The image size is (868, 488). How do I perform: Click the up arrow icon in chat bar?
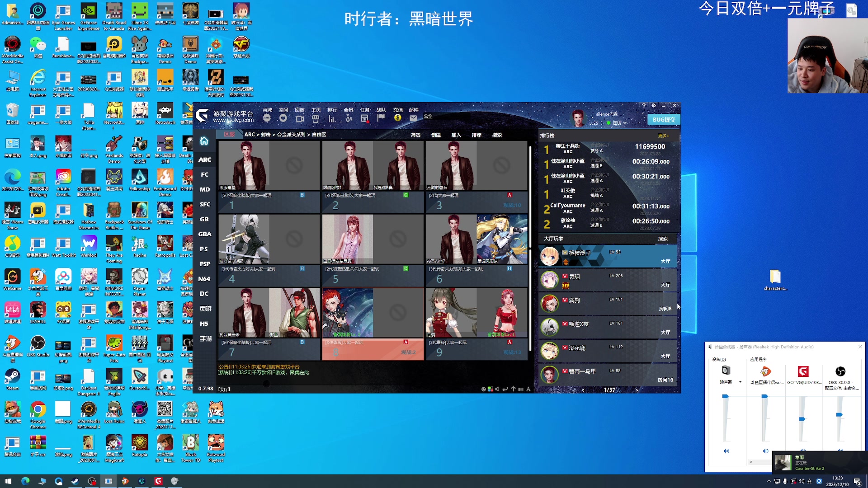pyautogui.click(x=513, y=389)
